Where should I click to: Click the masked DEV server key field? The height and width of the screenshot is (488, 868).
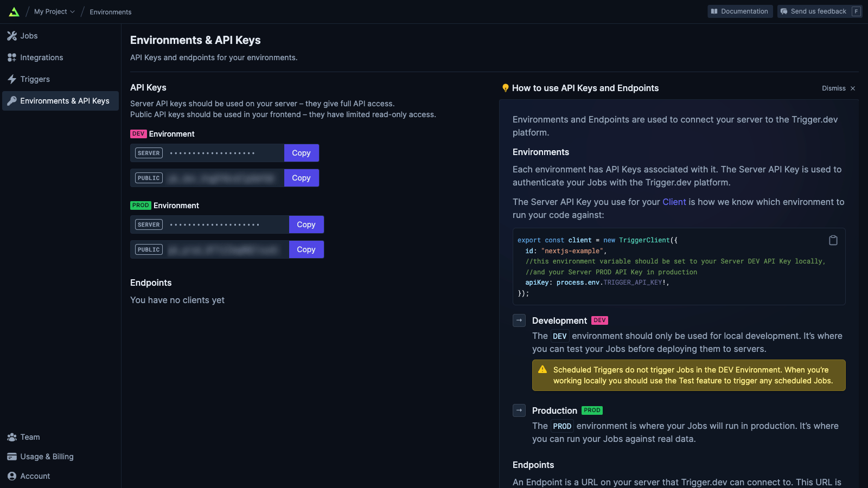click(207, 153)
